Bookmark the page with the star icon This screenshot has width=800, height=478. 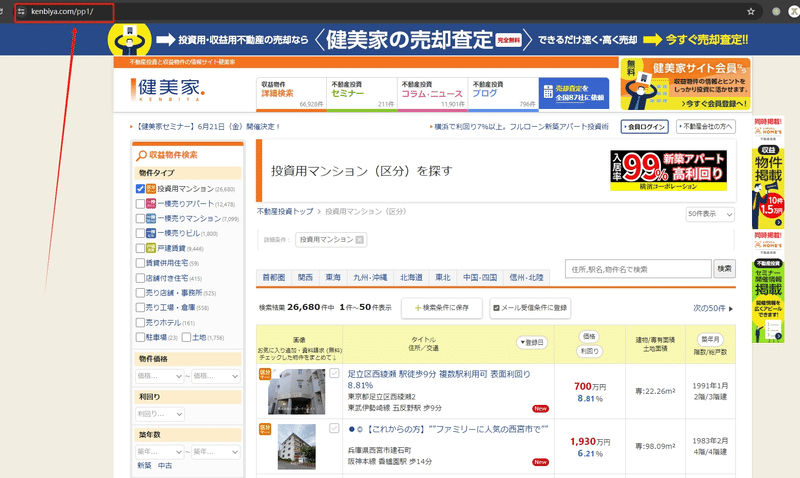[x=751, y=11]
